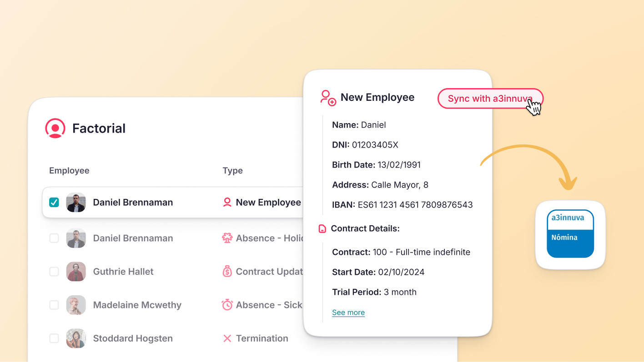Check the second Daniel Brennaman checkbox
The image size is (644, 362).
pyautogui.click(x=54, y=238)
